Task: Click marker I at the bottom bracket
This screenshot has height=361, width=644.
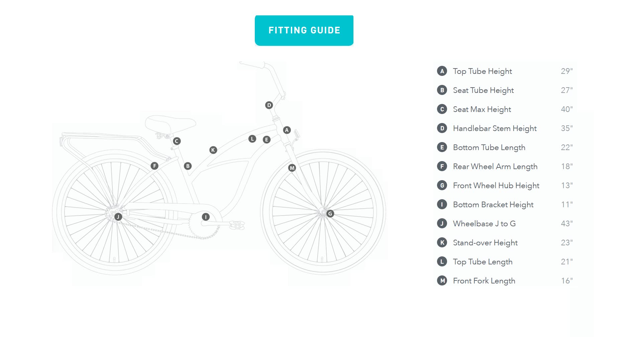Action: tap(206, 217)
